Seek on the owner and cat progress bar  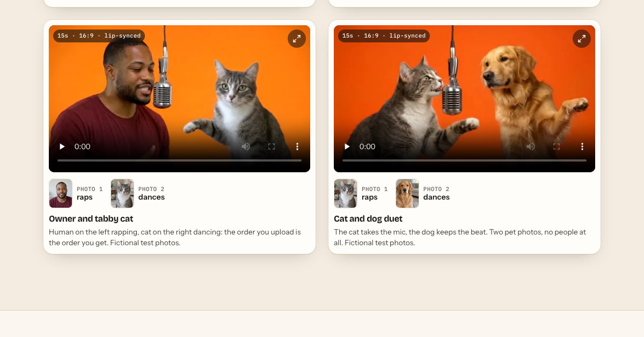click(x=179, y=160)
